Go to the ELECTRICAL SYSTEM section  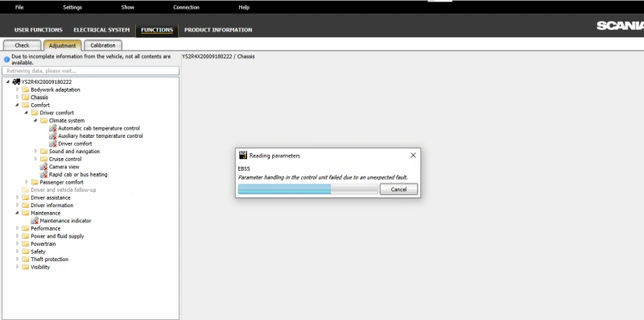[x=101, y=30]
